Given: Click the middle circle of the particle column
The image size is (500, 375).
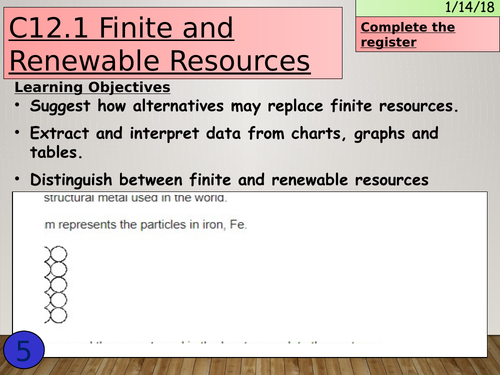Looking at the screenshot, I should click(x=59, y=285).
